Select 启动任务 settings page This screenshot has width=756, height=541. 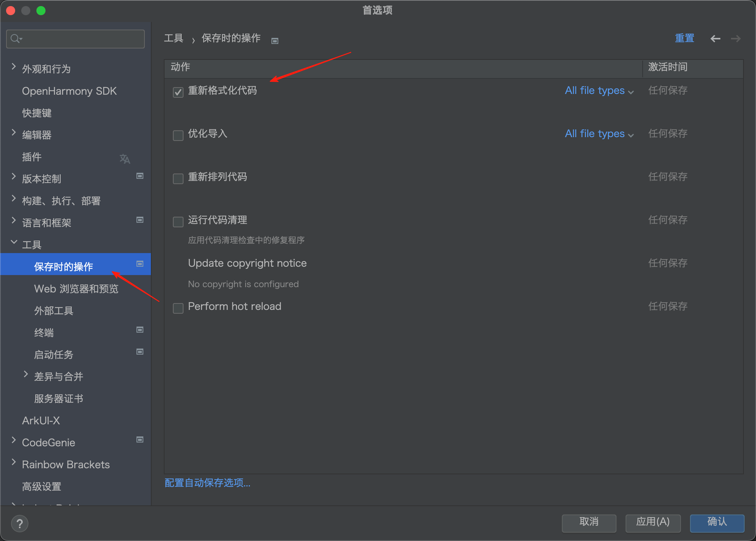click(x=54, y=355)
